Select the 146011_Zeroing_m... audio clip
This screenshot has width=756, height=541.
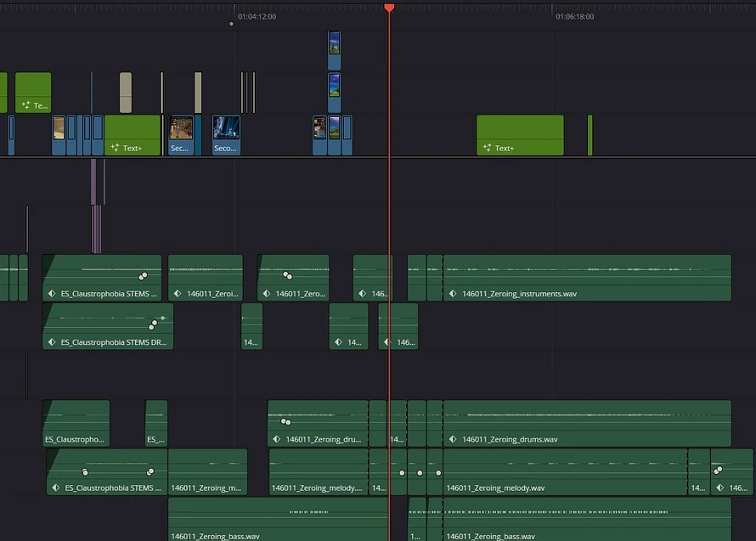(x=208, y=471)
